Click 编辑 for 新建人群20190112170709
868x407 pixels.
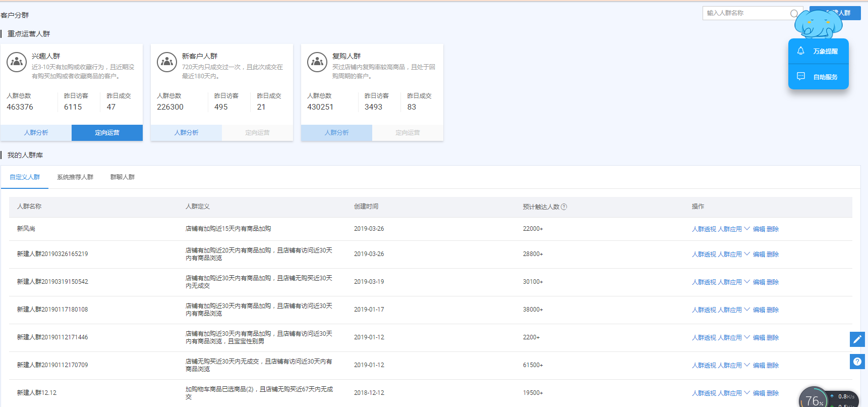pyautogui.click(x=759, y=366)
